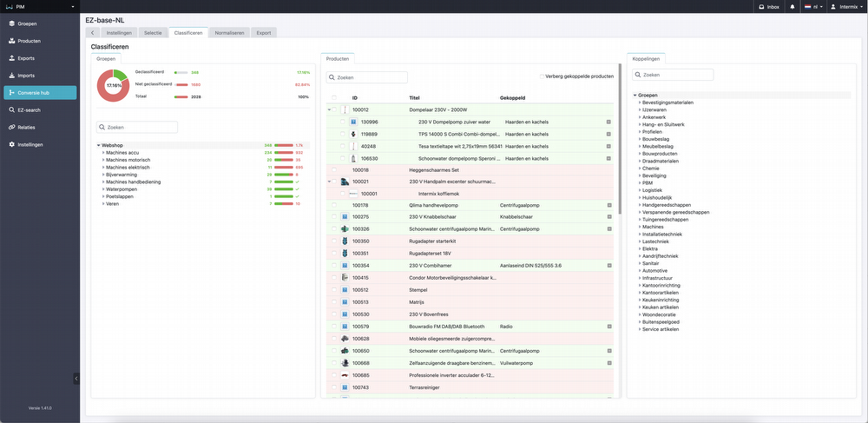
Task: Click the products list vertical scrollbar
Action: click(x=620, y=138)
